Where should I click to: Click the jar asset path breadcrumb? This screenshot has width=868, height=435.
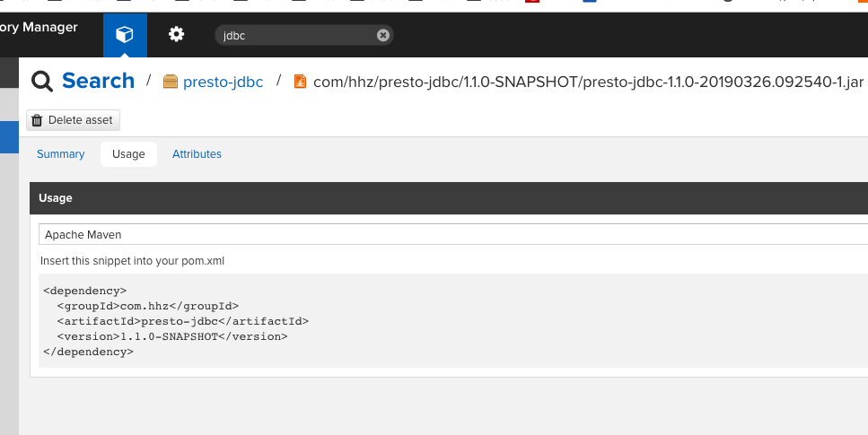[588, 82]
